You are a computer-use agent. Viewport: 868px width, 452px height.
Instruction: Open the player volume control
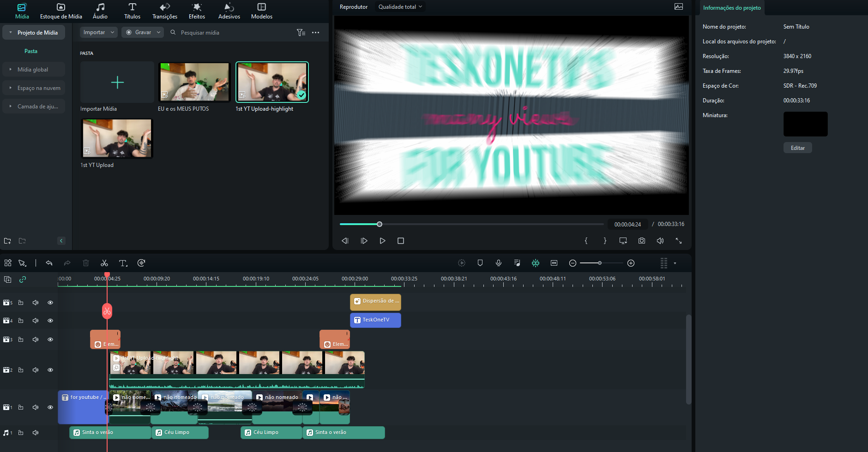tap(660, 241)
